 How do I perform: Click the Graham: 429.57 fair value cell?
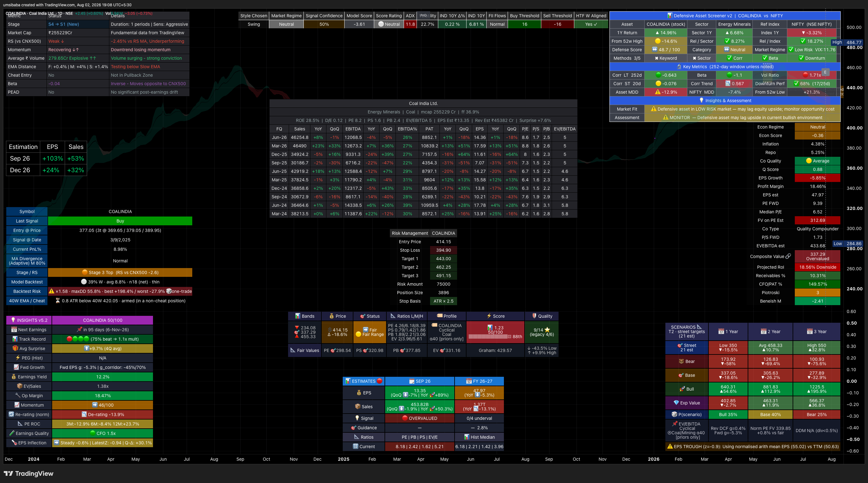(x=495, y=350)
